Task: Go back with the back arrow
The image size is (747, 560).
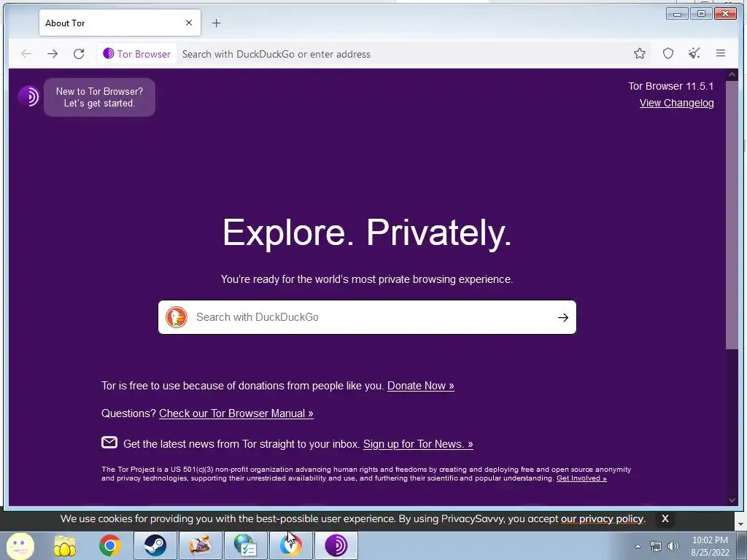Action: click(26, 54)
